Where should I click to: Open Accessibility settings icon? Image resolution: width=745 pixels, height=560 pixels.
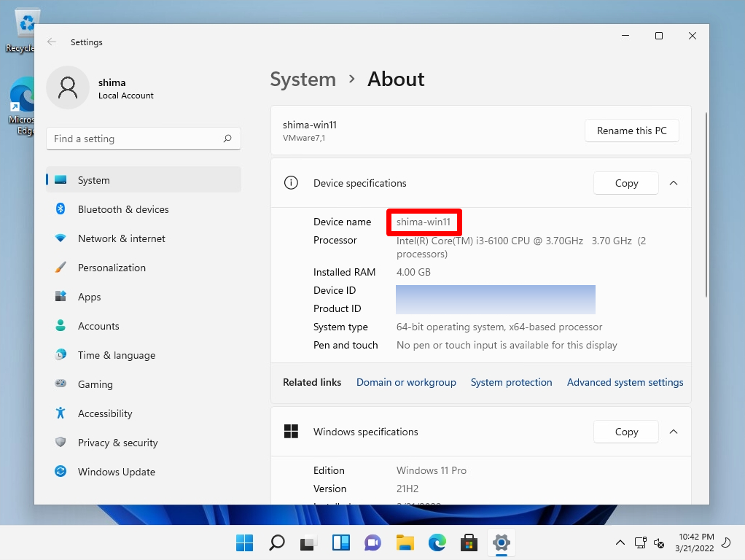(59, 413)
